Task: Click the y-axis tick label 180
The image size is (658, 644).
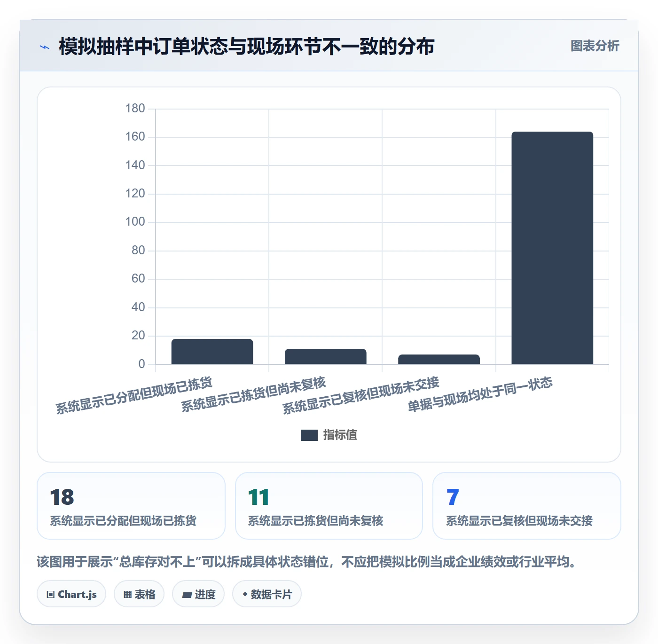Action: point(135,109)
